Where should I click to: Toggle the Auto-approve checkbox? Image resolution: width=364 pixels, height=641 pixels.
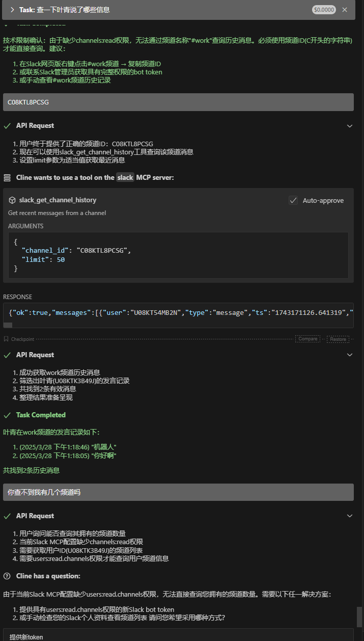coord(293,200)
